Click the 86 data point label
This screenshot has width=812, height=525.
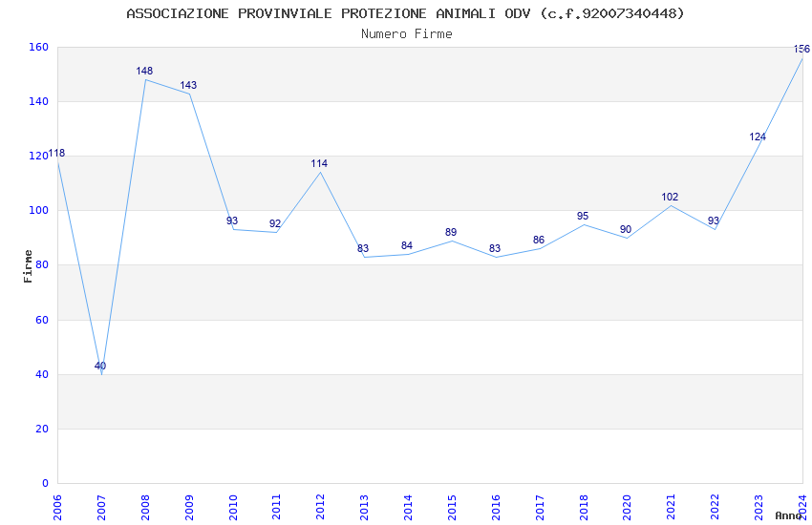pos(539,240)
